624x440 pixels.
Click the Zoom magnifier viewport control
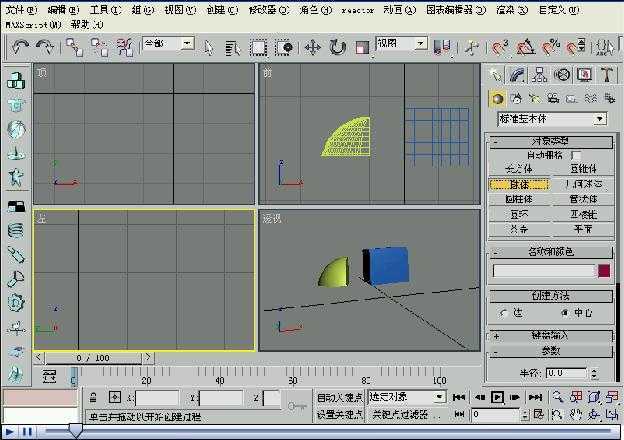[x=558, y=397]
